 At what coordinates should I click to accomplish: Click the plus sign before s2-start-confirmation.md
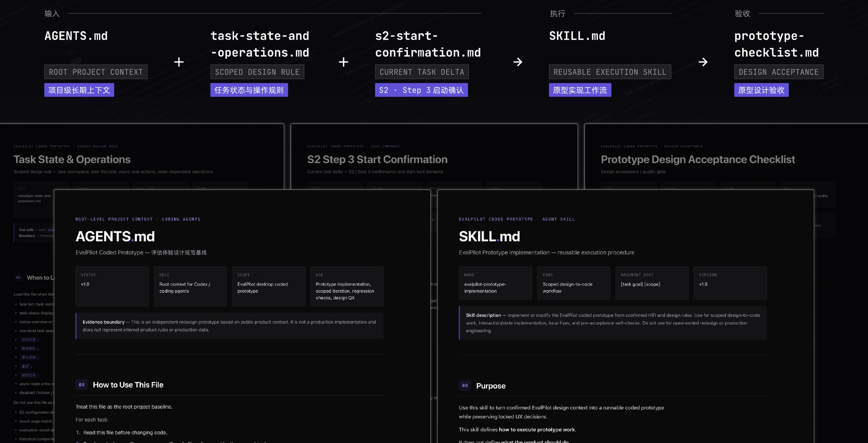point(344,62)
